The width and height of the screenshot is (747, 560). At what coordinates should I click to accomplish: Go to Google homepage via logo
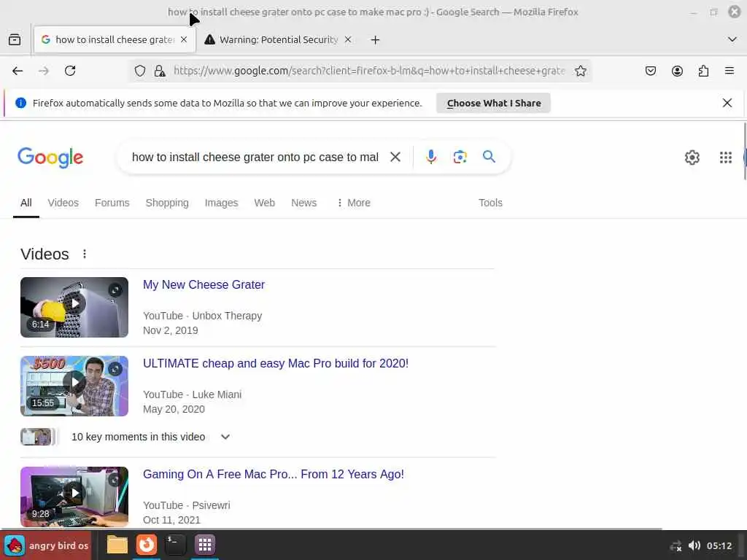click(x=50, y=157)
